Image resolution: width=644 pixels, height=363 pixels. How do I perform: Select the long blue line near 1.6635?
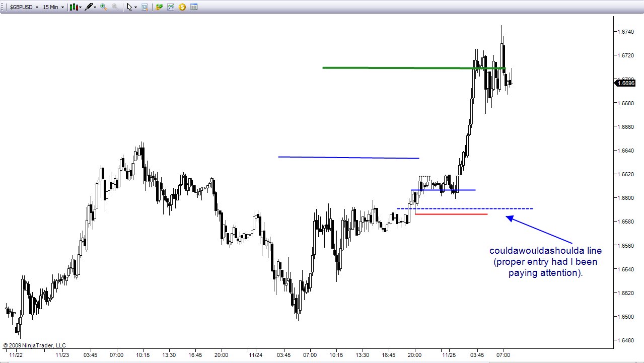[348, 158]
